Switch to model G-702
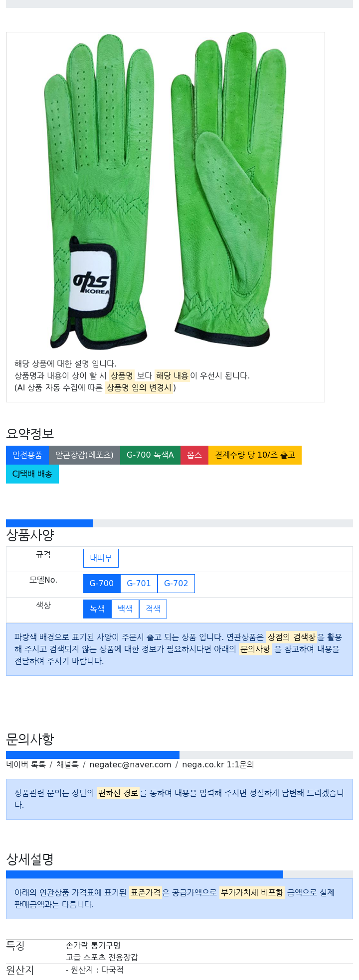 (x=176, y=584)
